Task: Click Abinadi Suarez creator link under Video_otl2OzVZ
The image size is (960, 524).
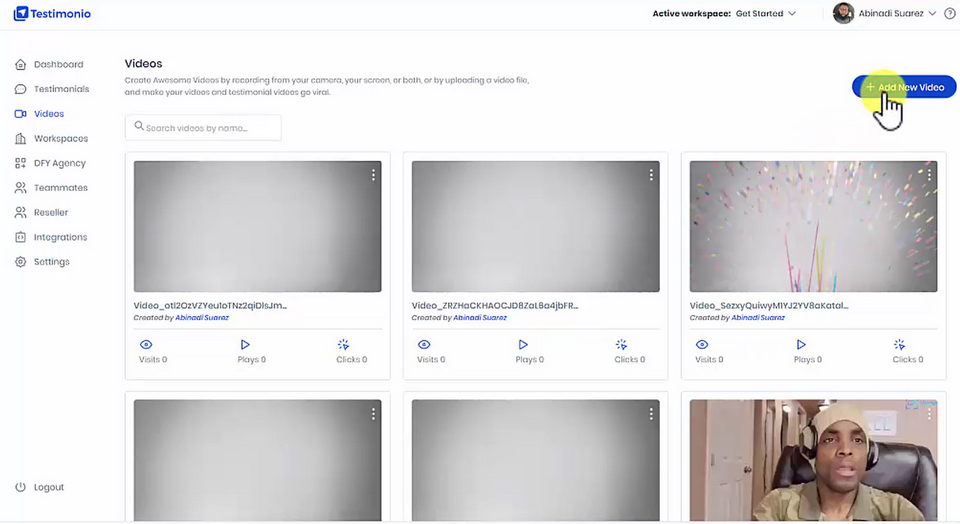Action: (202, 318)
